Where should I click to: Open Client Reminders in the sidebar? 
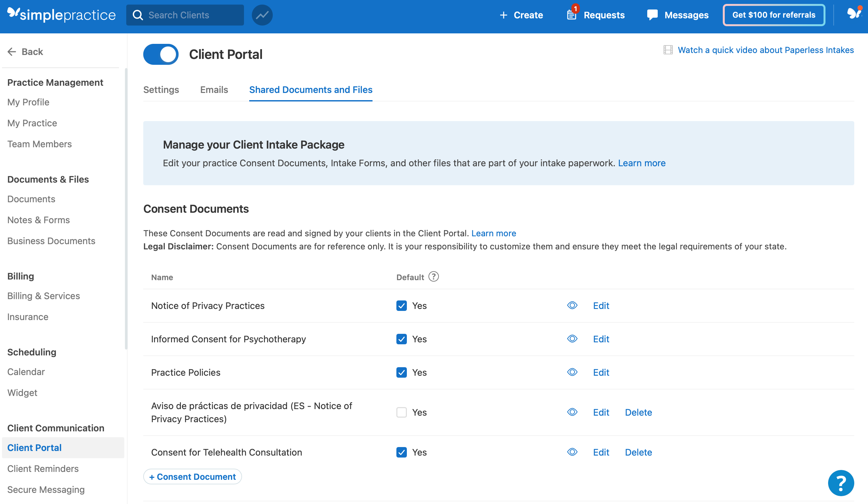[43, 469]
